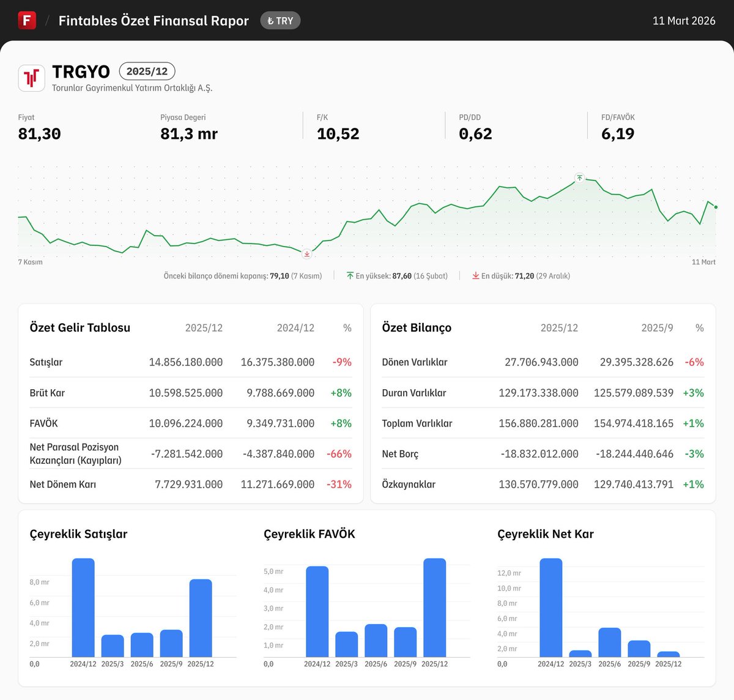
Task: Click the title Fintables Özet Finansal Rapor
Action: tap(154, 21)
